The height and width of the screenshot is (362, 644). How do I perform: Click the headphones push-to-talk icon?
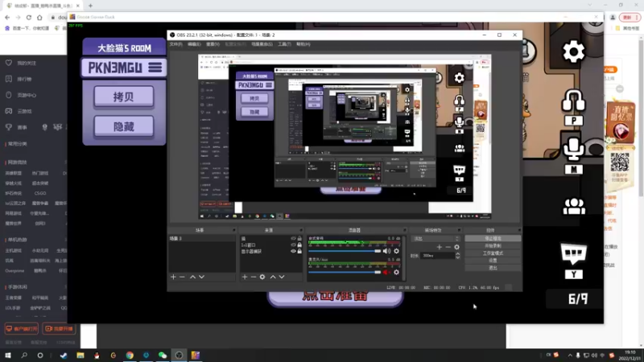573,101
